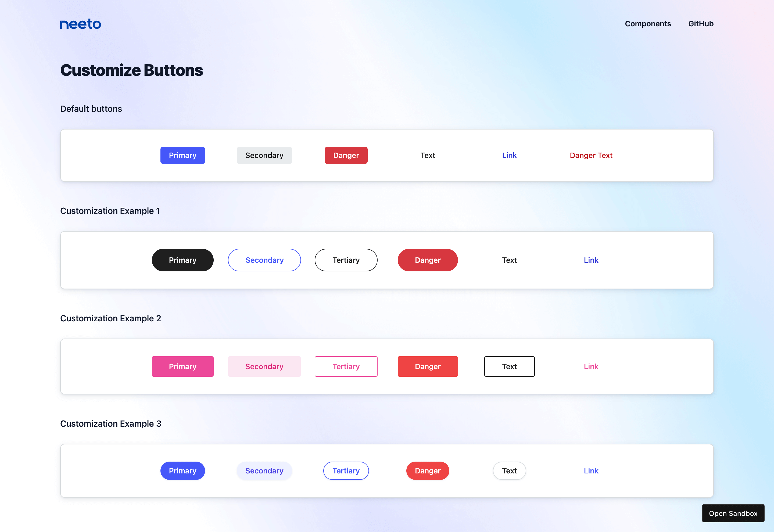774x532 pixels.
Task: Select the Secondary button in Customization Example 2
Action: pyautogui.click(x=264, y=366)
